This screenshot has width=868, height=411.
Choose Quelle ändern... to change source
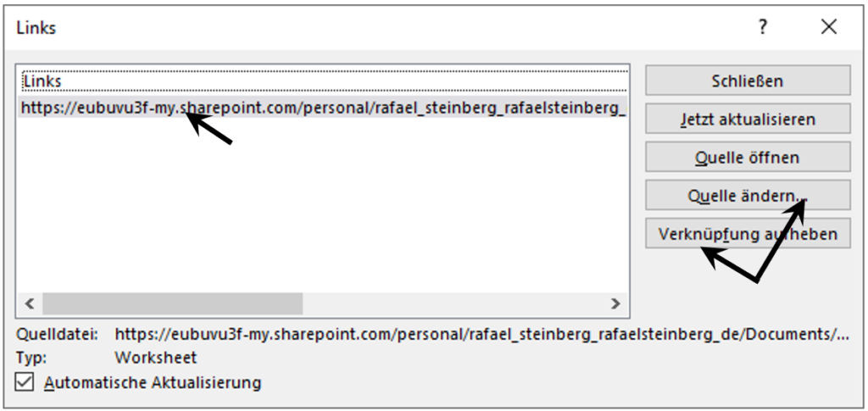coord(748,195)
